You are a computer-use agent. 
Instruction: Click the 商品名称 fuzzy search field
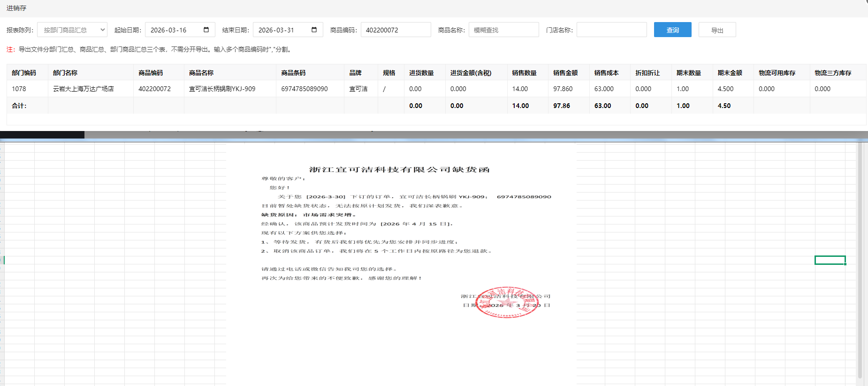point(503,30)
